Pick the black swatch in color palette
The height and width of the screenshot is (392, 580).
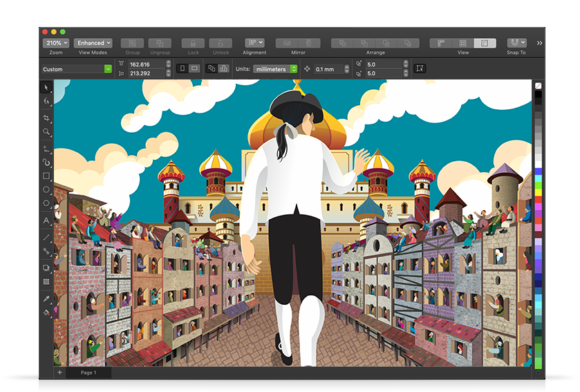[x=539, y=94]
